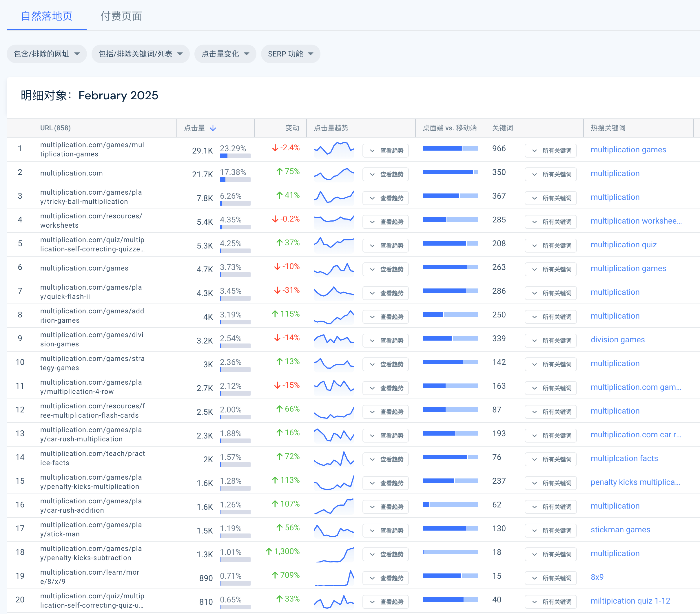Select the 自然落地页 tab
The image size is (700, 614).
pos(47,16)
